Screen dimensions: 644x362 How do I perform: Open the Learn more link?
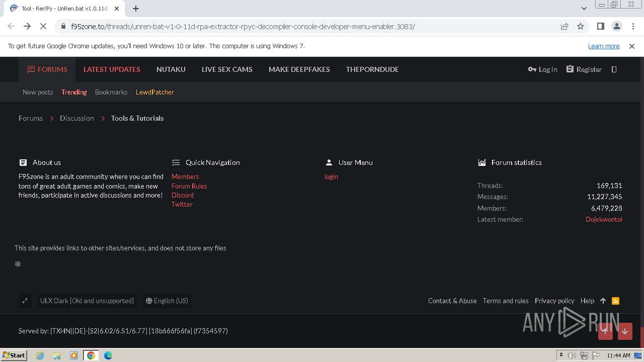point(604,46)
